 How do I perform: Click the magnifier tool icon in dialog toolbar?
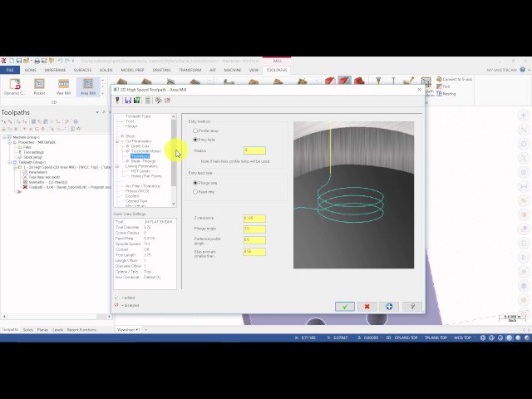click(158, 101)
